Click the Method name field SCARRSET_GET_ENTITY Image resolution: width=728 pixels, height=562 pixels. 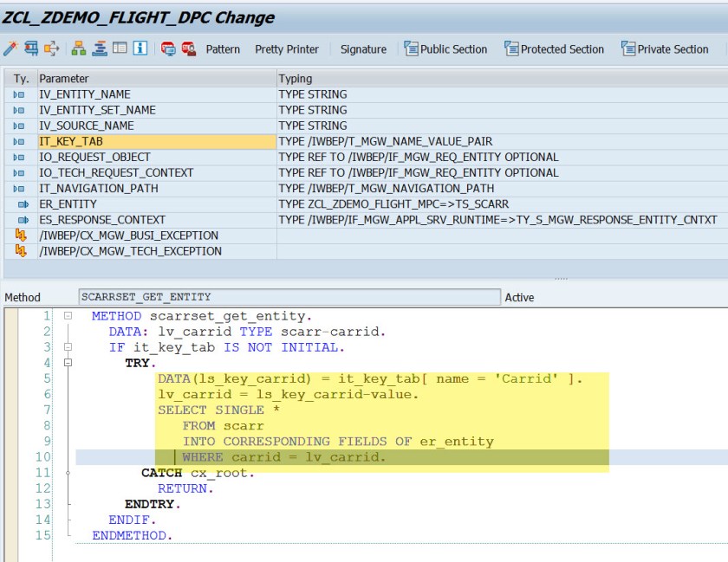(x=289, y=297)
